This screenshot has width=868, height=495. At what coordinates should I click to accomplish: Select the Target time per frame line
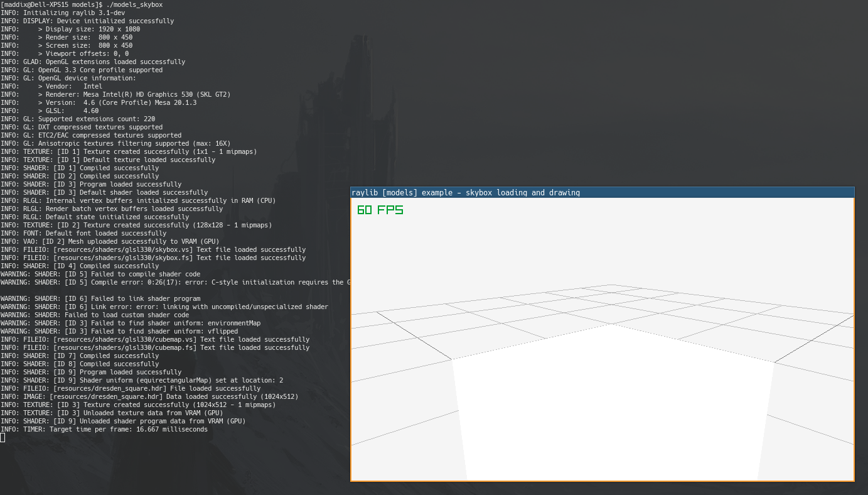click(x=104, y=429)
